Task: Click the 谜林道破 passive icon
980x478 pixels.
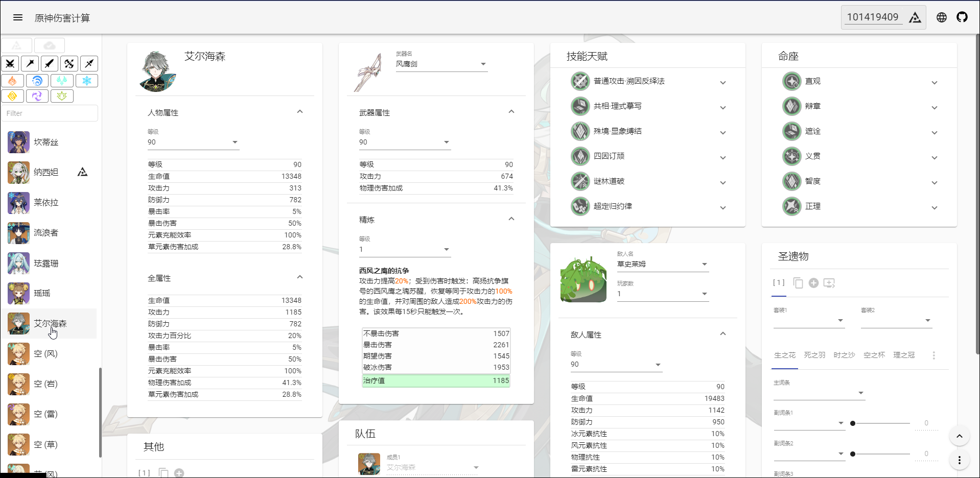Action: [x=580, y=181]
